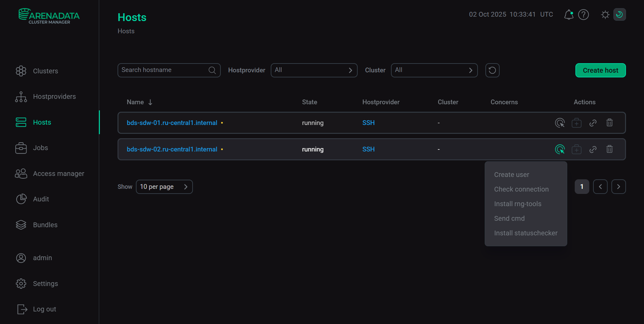Enable dark theme using moon icon
This screenshot has height=324, width=644.
[x=620, y=14]
